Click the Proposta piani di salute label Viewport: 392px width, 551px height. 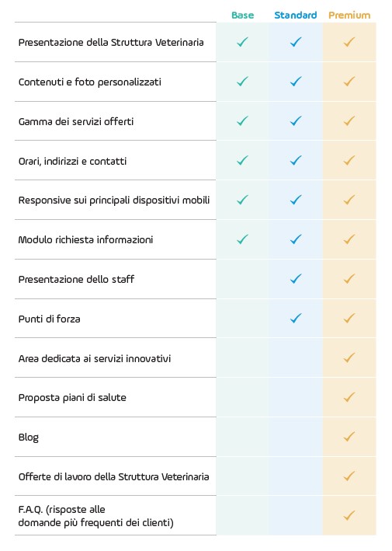click(x=72, y=398)
